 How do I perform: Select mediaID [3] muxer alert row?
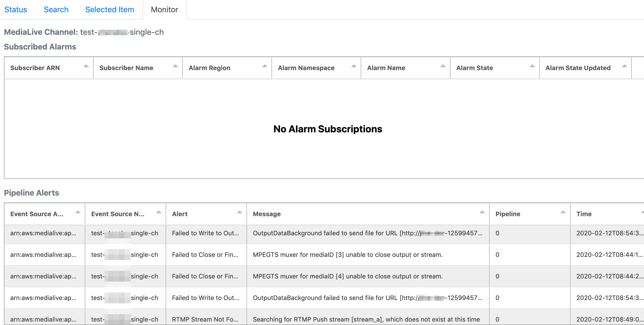tap(347, 254)
